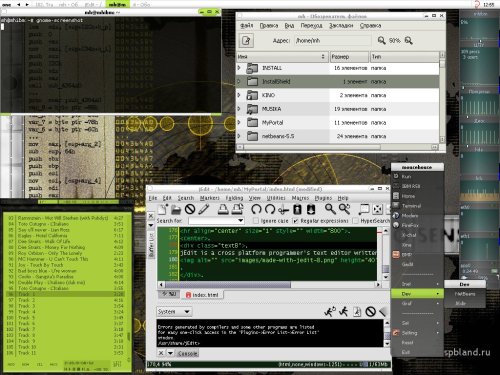Expand the INSTALL folder tree arrow
The image size is (500, 375).
[239, 68]
